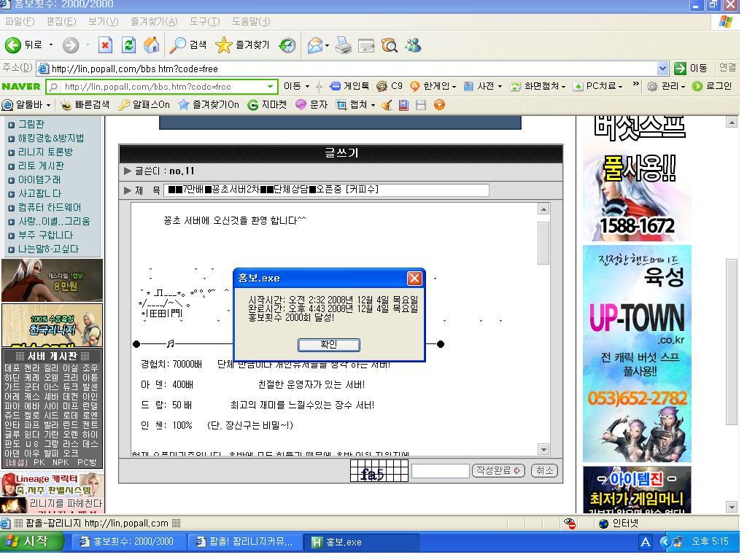Click the UP-TOWN advertisement banner
This screenshot has height=560, width=747.
[x=637, y=354]
